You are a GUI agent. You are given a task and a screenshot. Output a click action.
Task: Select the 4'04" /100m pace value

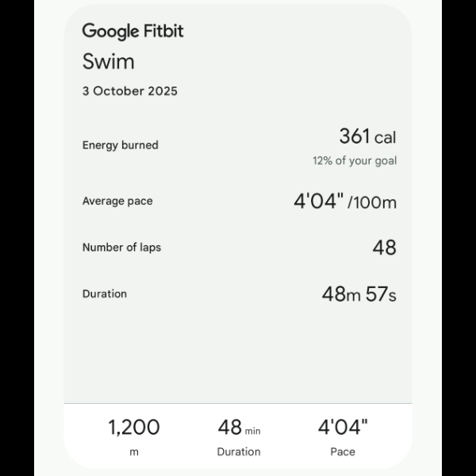click(x=345, y=202)
